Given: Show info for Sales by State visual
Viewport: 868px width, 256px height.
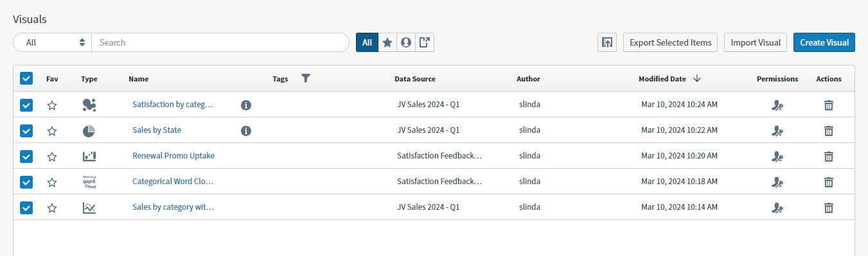Looking at the screenshot, I should click(x=245, y=130).
